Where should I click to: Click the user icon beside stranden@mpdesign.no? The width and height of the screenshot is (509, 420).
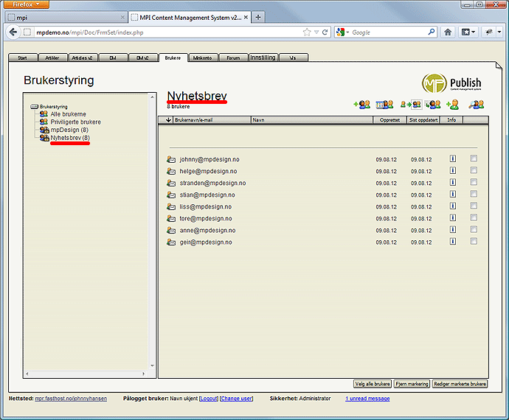(171, 183)
